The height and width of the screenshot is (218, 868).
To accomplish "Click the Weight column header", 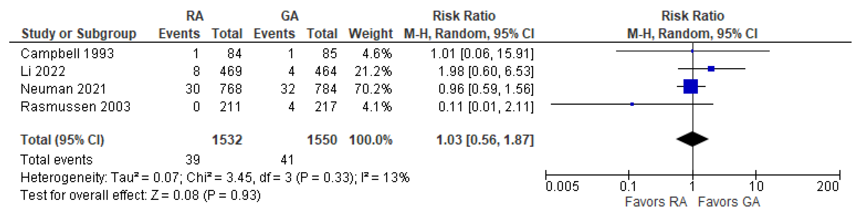I will [370, 34].
